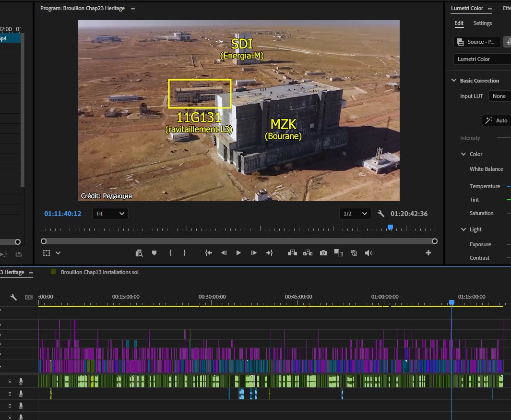The width and height of the screenshot is (511, 420).
Task: Solo the second audio track
Action: tap(10, 394)
